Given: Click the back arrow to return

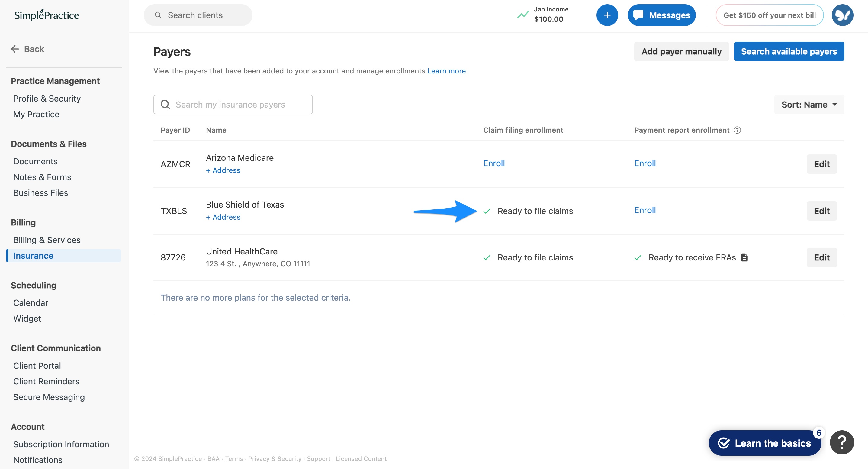Looking at the screenshot, I should pyautogui.click(x=15, y=49).
